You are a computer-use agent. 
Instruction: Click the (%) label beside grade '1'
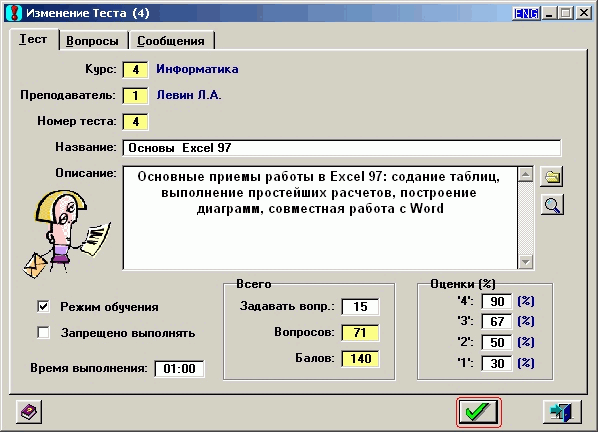pos(526,363)
